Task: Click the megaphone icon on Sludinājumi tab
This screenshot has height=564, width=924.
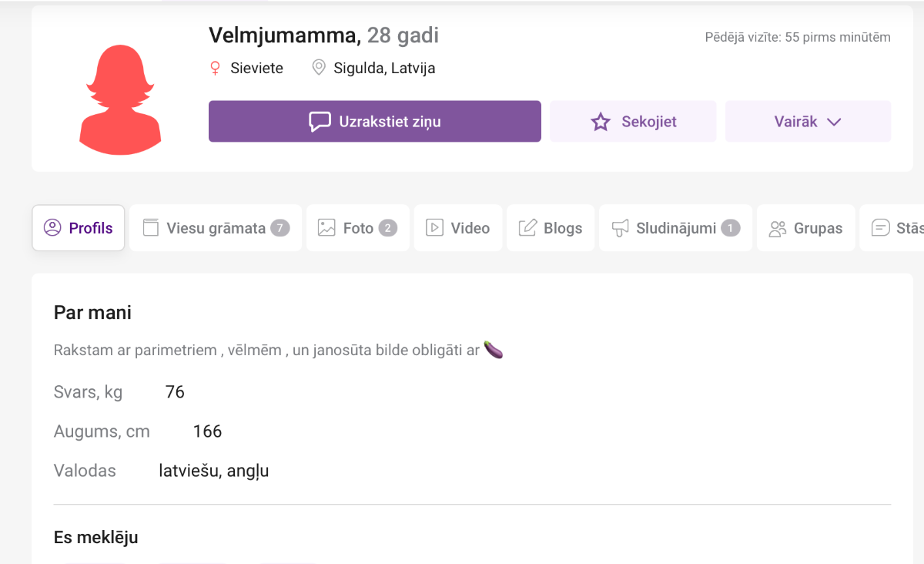Action: point(620,228)
